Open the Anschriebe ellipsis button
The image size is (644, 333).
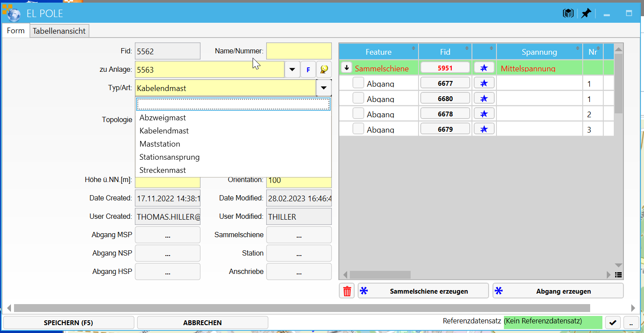(x=299, y=272)
